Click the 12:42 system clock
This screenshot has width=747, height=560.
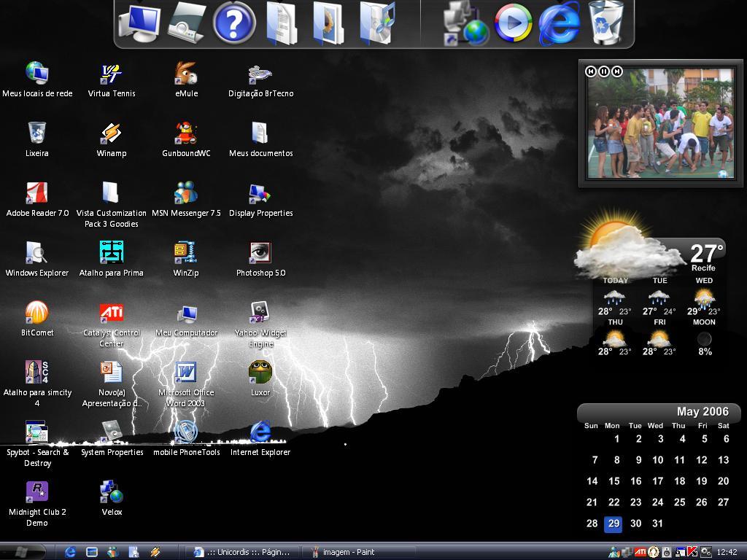click(x=727, y=553)
